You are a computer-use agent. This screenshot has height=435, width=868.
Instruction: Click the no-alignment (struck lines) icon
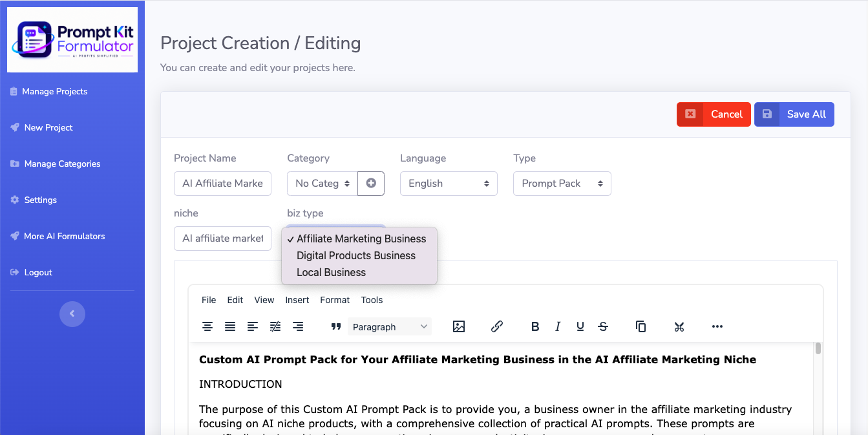(275, 326)
